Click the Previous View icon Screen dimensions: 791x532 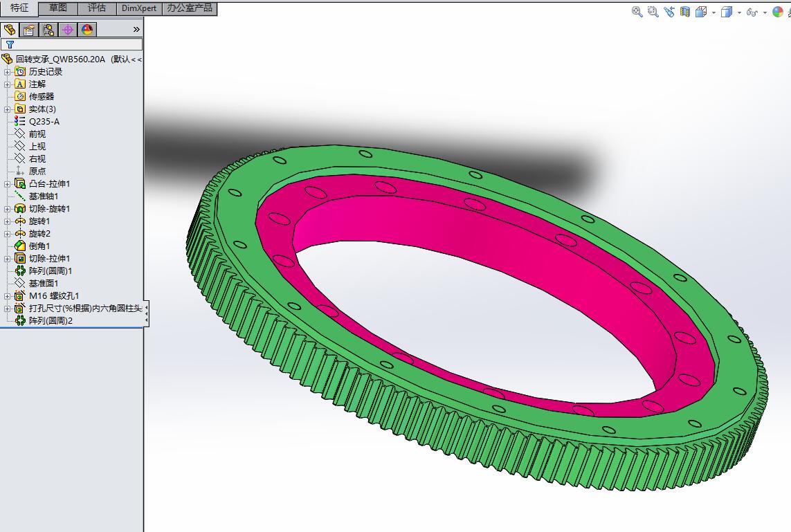(x=669, y=12)
